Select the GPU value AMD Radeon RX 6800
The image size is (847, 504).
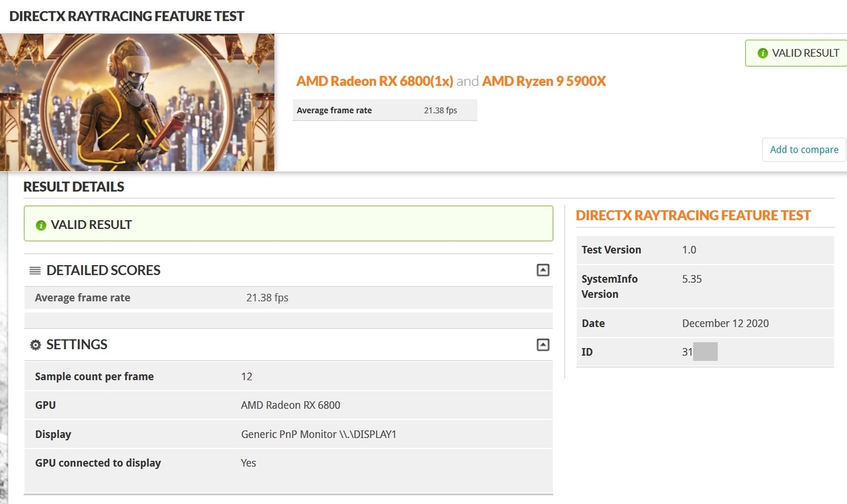290,405
